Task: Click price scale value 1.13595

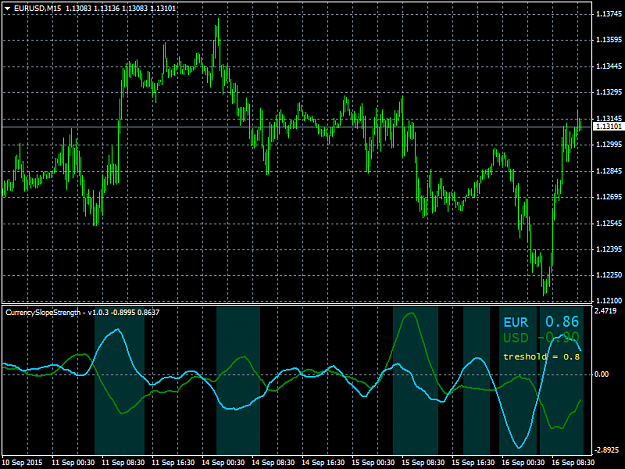Action: tap(609, 40)
